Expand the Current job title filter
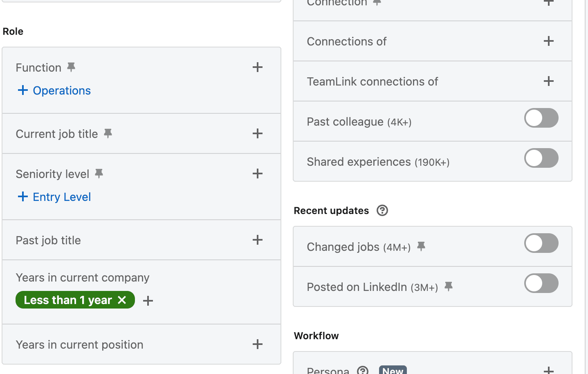The height and width of the screenshot is (374, 588). click(258, 133)
